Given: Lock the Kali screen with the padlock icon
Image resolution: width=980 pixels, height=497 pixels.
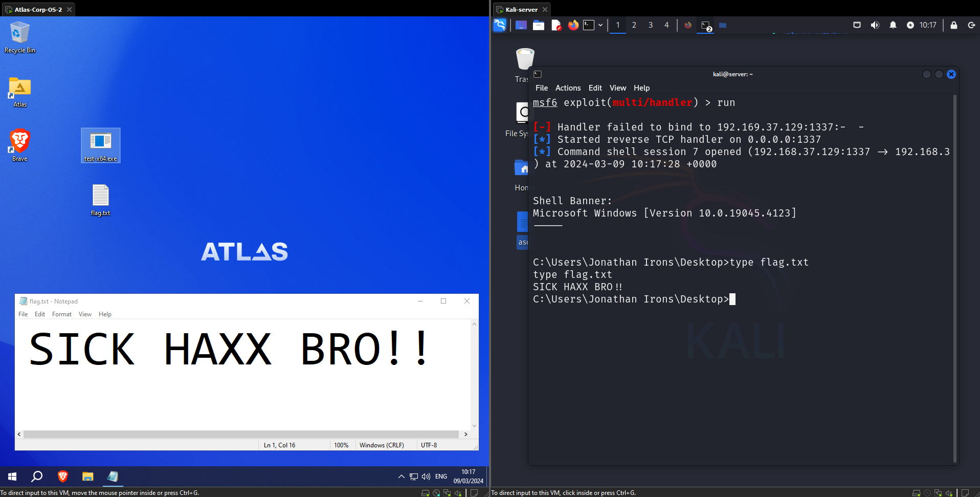Looking at the screenshot, I should (x=954, y=25).
